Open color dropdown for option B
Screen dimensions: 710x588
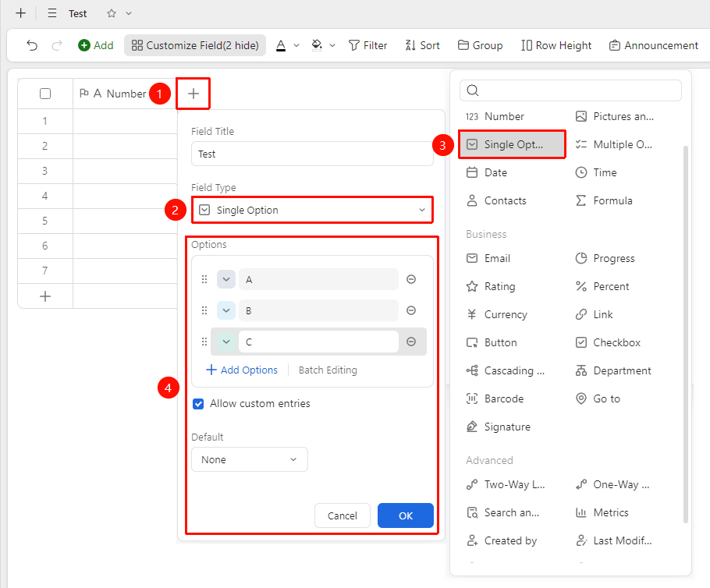(x=226, y=310)
